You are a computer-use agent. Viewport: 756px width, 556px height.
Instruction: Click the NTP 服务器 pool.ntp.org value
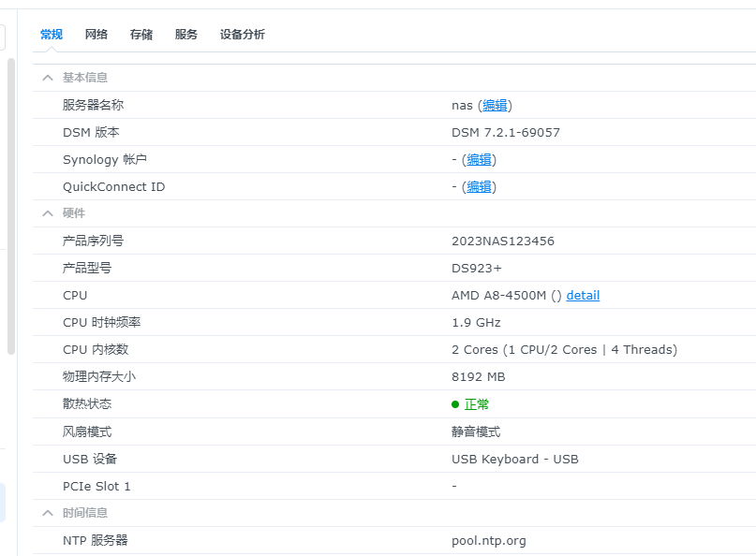(x=489, y=540)
